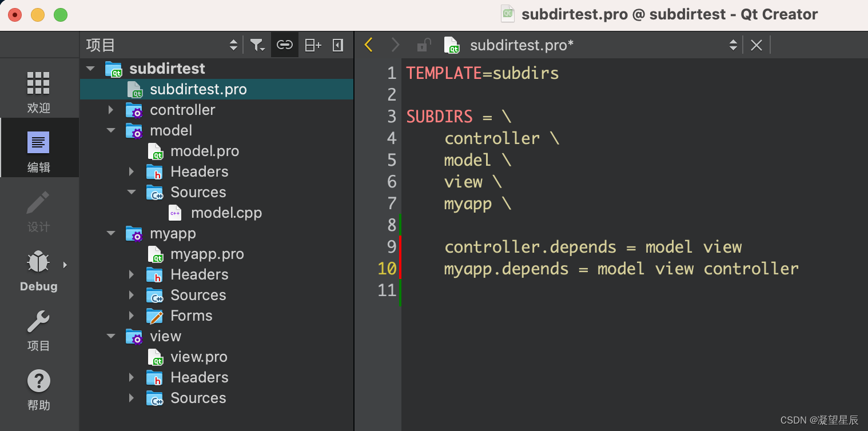Screen dimensions: 868x431
Task: Click line number 10 in the editor
Action: click(388, 269)
